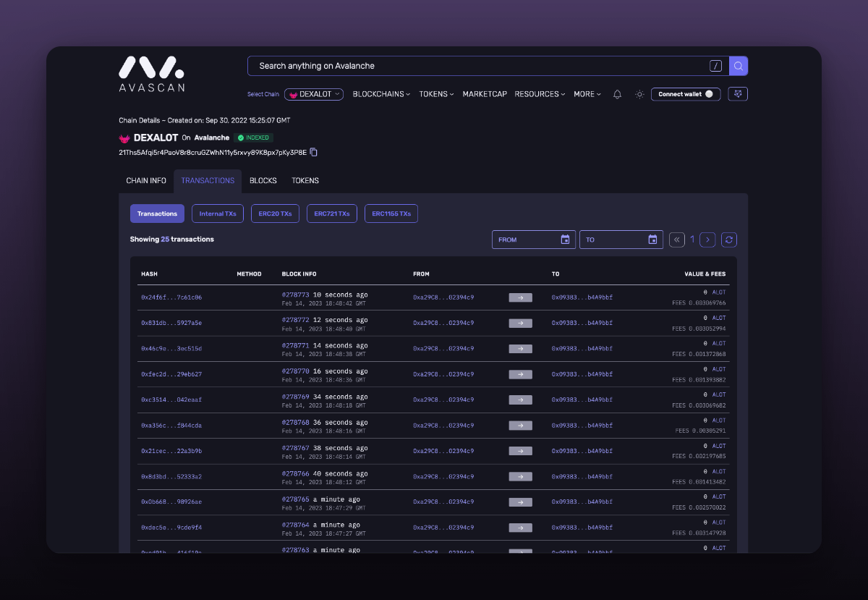Switch to the BLOCKS tab
868x600 pixels.
point(263,180)
